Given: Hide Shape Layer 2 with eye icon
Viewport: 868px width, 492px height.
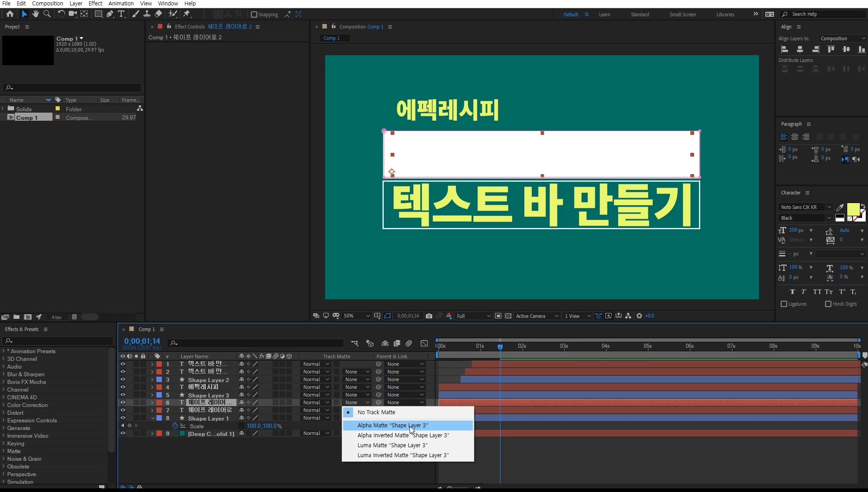Looking at the screenshot, I should click(x=123, y=380).
